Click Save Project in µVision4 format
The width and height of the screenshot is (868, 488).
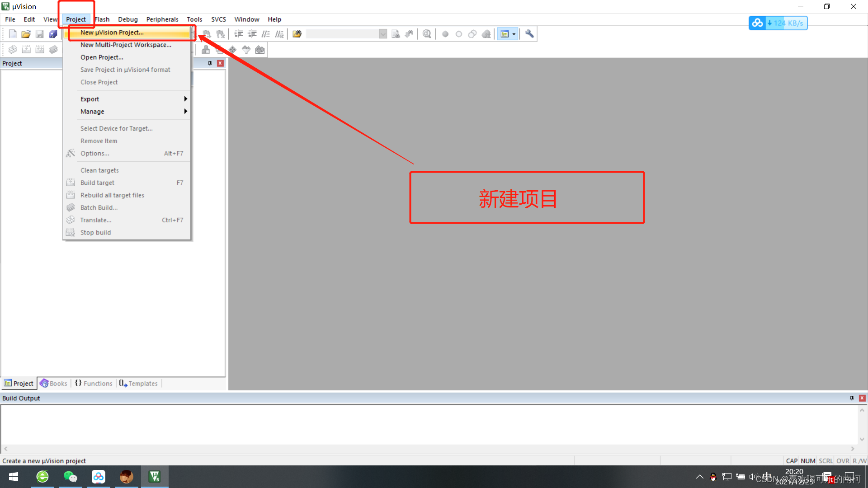point(125,69)
